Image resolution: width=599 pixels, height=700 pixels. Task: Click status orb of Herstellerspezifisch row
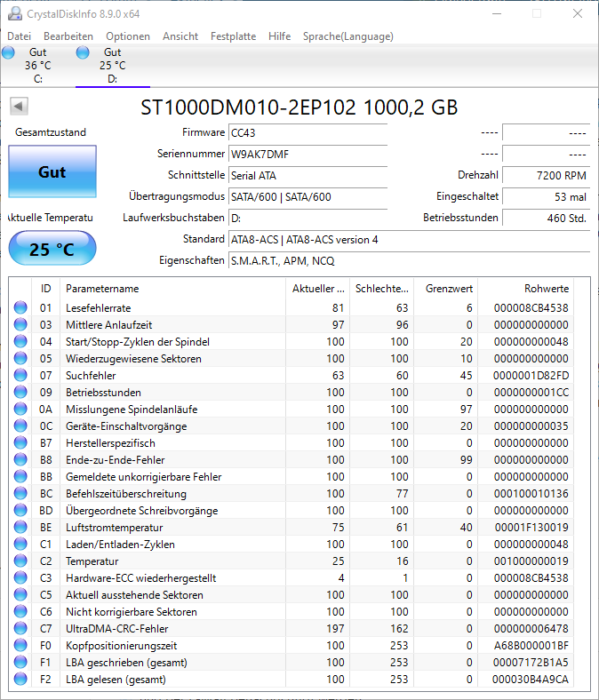(20, 443)
